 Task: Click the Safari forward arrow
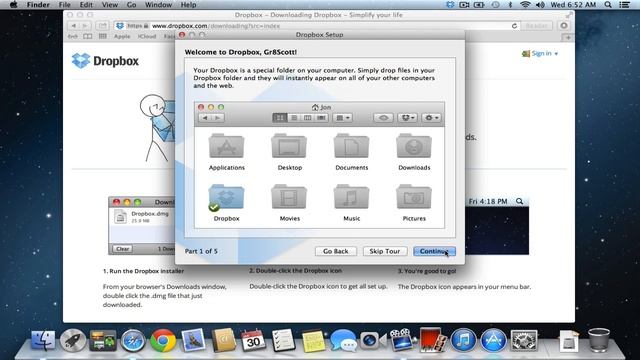pos(84,26)
